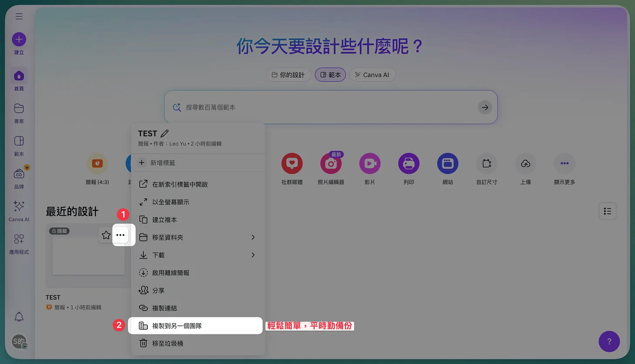
Task: Choose 自訂尺寸 custom size
Action: [x=487, y=169]
